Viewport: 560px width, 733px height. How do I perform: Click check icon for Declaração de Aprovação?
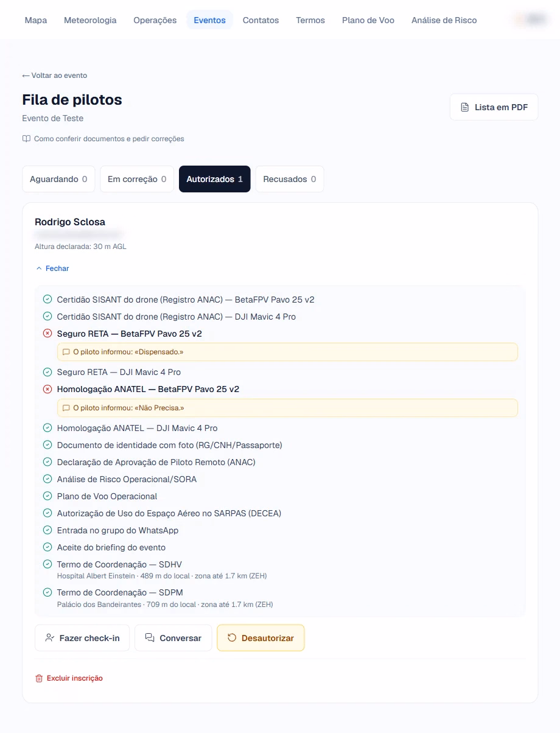47,462
